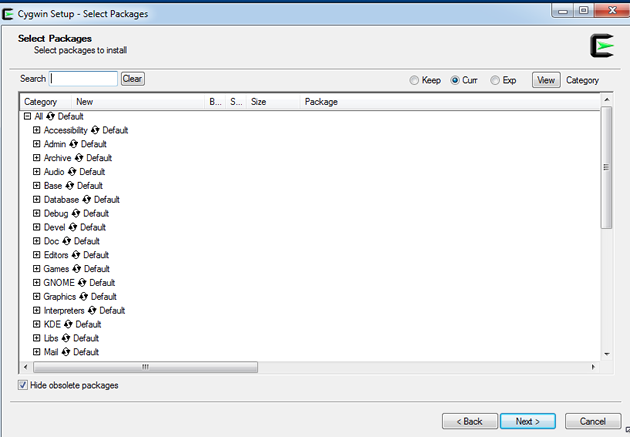Click the Cygwin logo in header
Viewport: 630px width, 437px height.
click(x=601, y=45)
